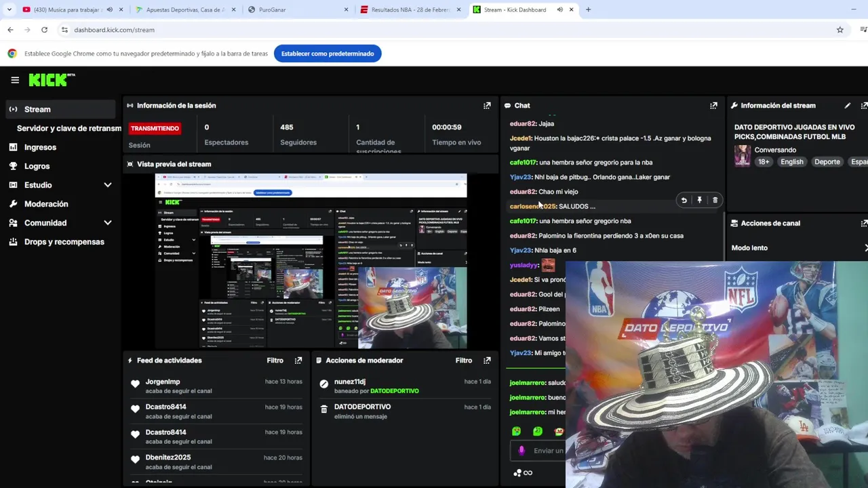This screenshot has width=868, height=488.
Task: Click Establecer como predeterminado button
Action: 328,54
